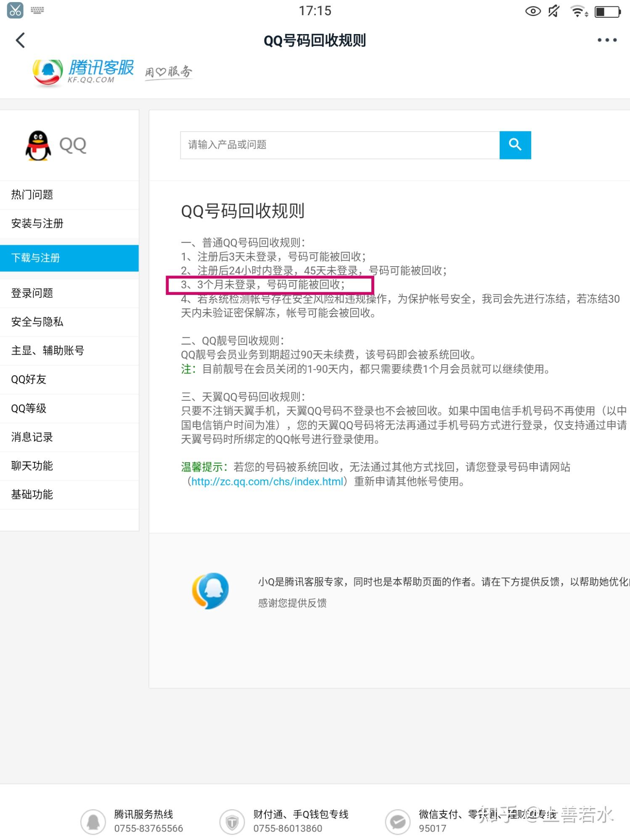Viewport: 630px width, 840px height.
Task: Tap the scissors screenshot icon in status bar
Action: coord(15,11)
